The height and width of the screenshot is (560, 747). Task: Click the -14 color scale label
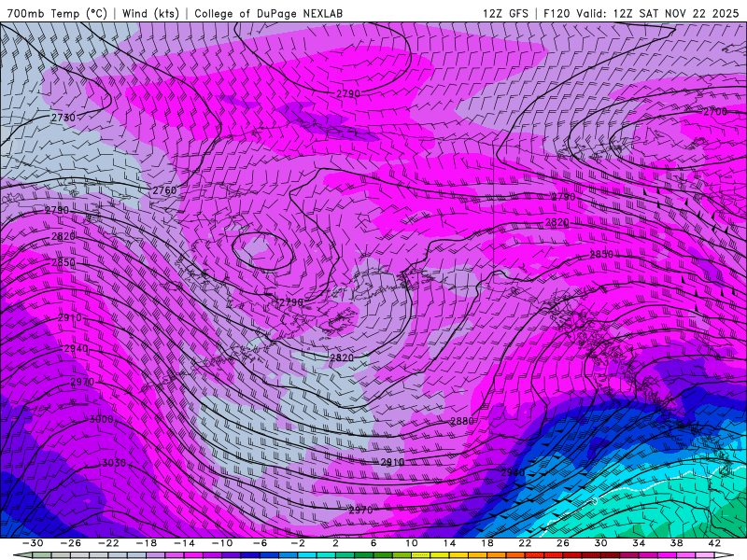click(x=184, y=543)
